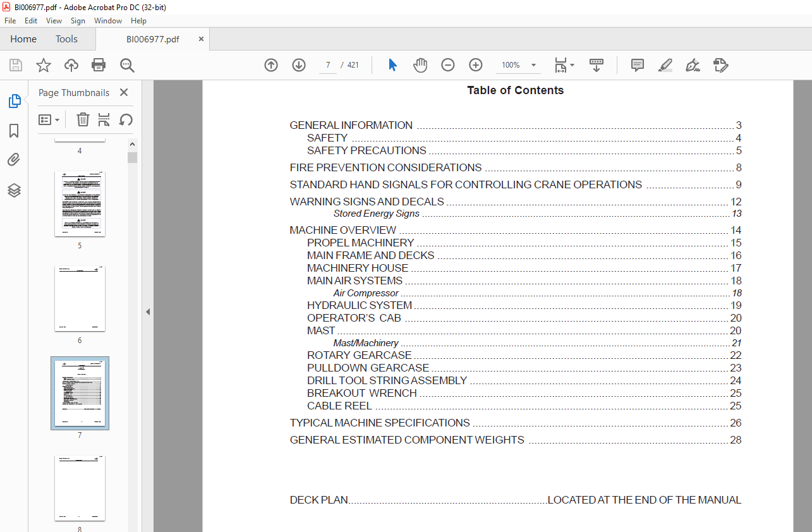Click FIRE PREVENTION CONSIDERATIONS entry
Viewport: 812px width, 532px height.
(515, 167)
